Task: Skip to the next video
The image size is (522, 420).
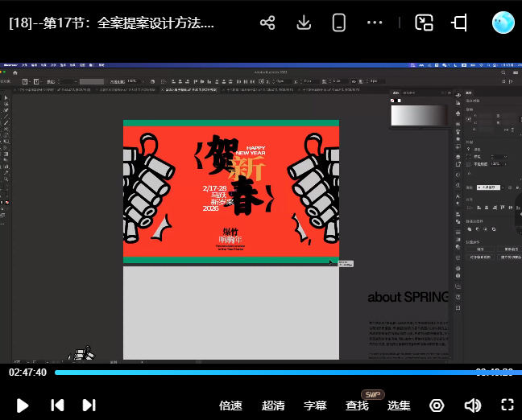Action: [x=89, y=406]
